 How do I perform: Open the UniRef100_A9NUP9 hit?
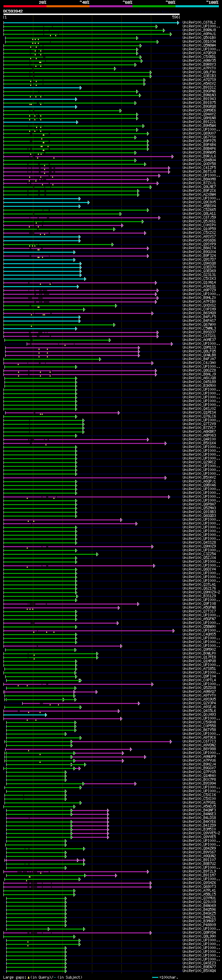[x=199, y=756]
